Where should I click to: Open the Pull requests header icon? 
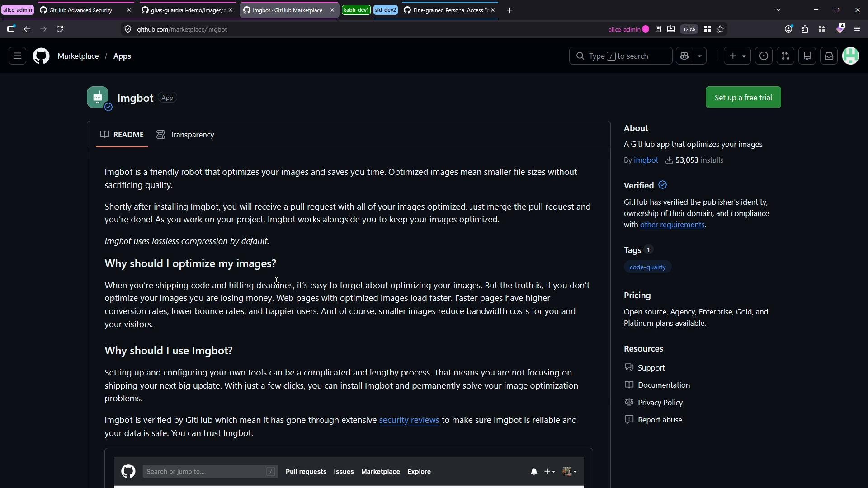[786, 56]
